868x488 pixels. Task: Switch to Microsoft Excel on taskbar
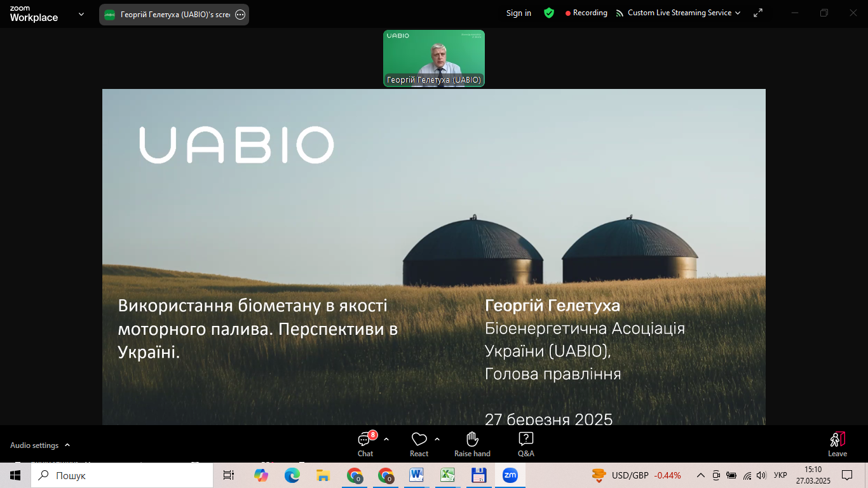448,475
